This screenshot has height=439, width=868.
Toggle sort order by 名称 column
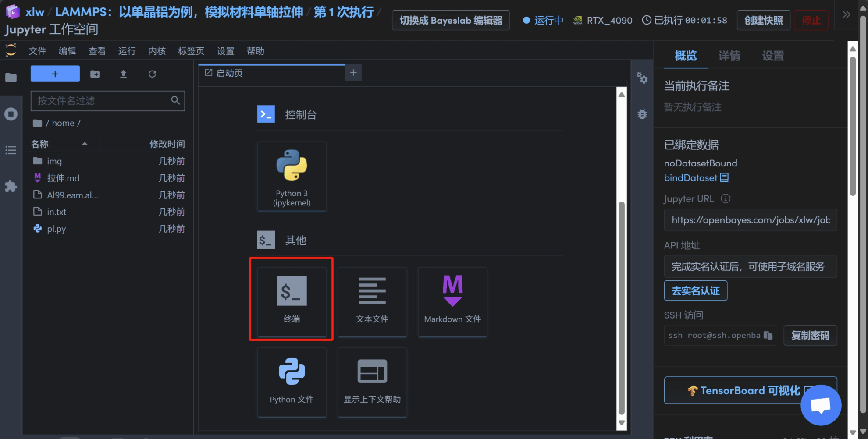pyautogui.click(x=61, y=144)
